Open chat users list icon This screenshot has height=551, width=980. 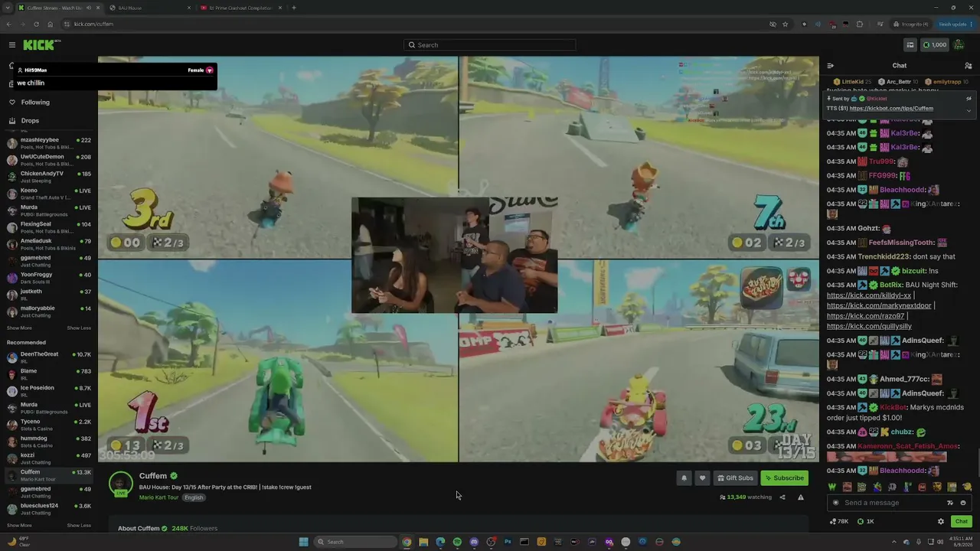tap(969, 66)
